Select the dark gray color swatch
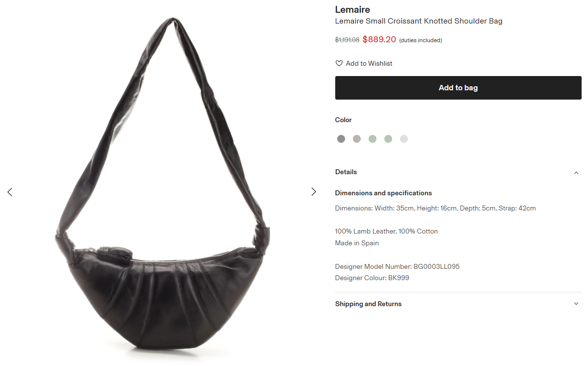Image resolution: width=588 pixels, height=366 pixels. (341, 139)
